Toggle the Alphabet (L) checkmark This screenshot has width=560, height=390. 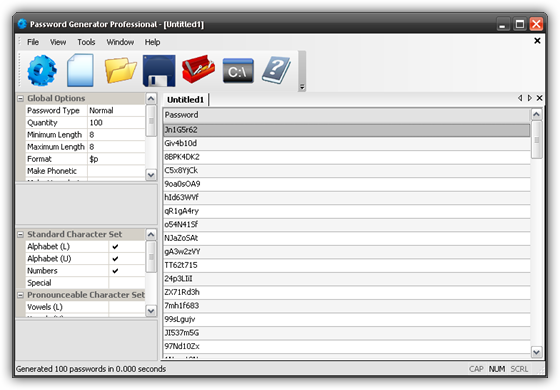tap(115, 246)
